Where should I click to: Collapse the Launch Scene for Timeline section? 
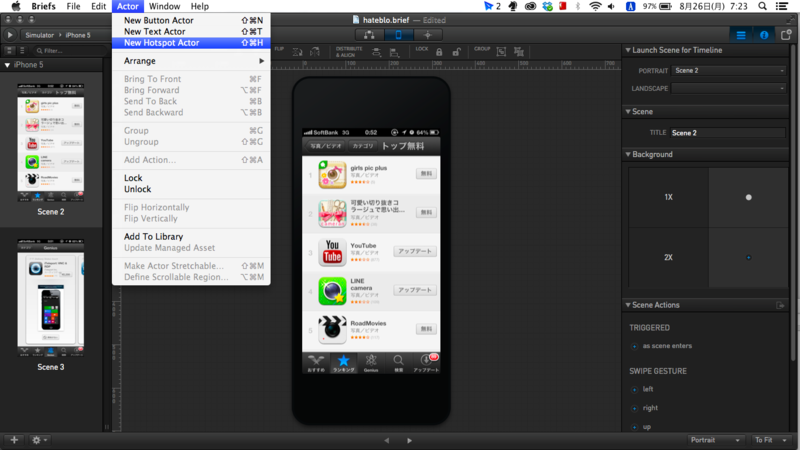tap(628, 50)
